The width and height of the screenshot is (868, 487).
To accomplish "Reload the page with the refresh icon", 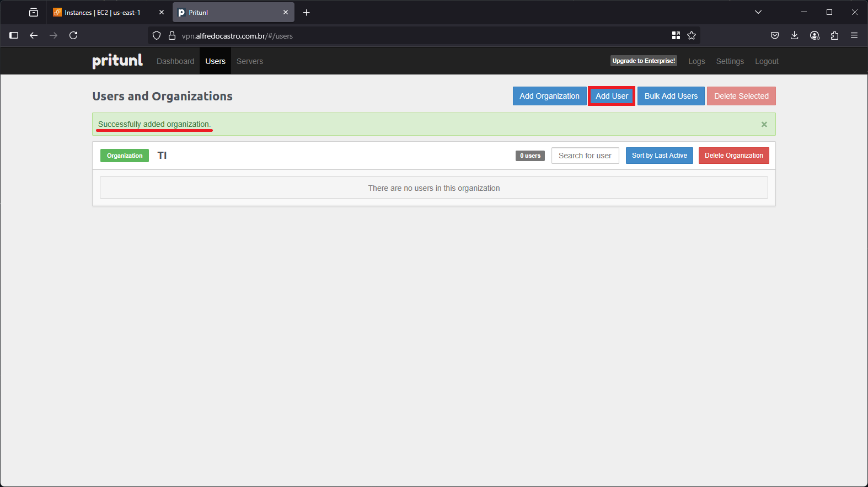I will pos(73,35).
